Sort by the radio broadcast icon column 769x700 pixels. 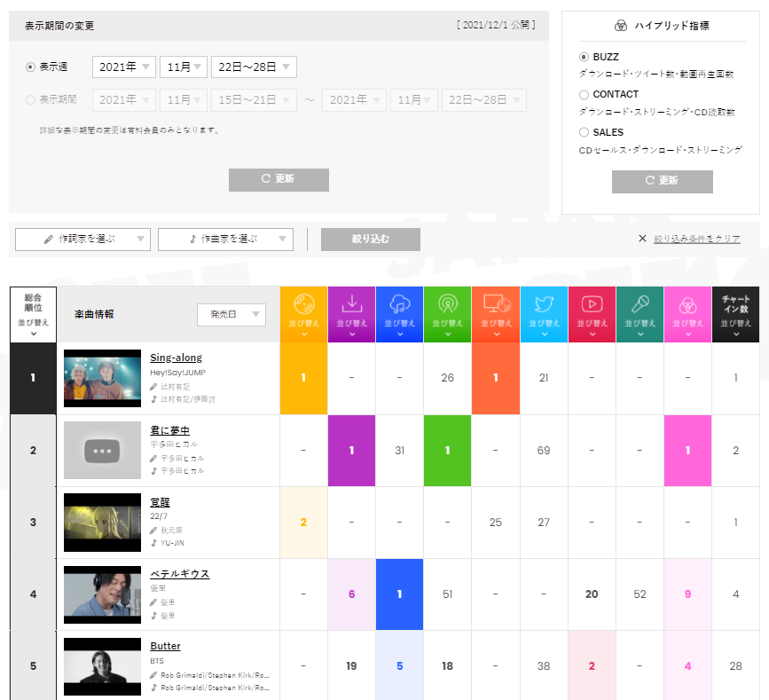[x=447, y=314]
